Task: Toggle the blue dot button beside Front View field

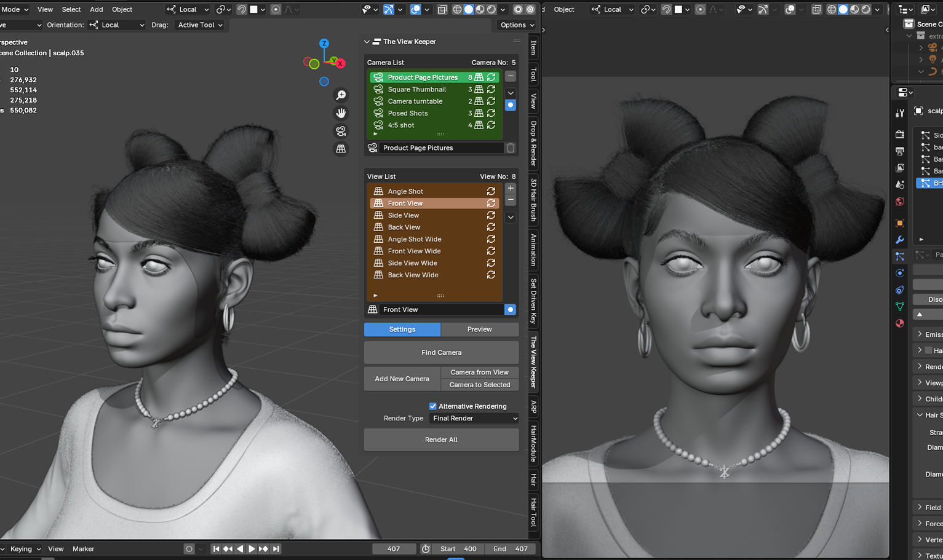Action: [x=511, y=310]
